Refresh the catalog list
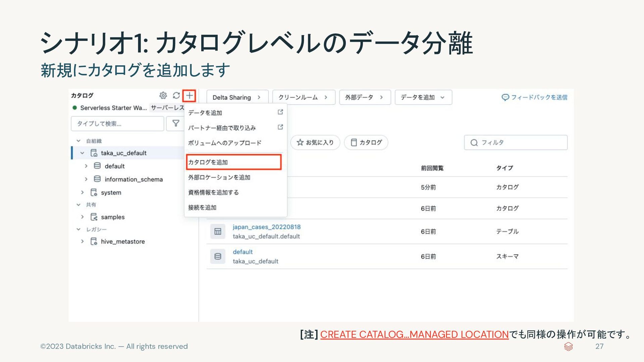This screenshot has height=362, width=644. 176,96
